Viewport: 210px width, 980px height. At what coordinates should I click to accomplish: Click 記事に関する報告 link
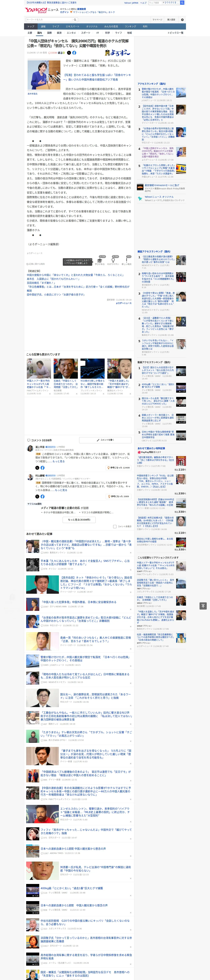click(36, 264)
